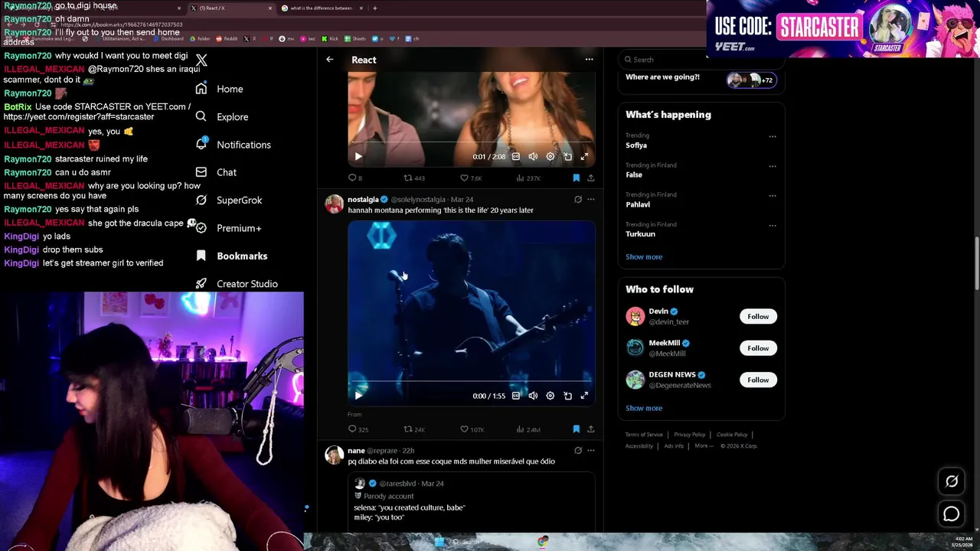Open the React header three-dot menu

[x=589, y=60]
